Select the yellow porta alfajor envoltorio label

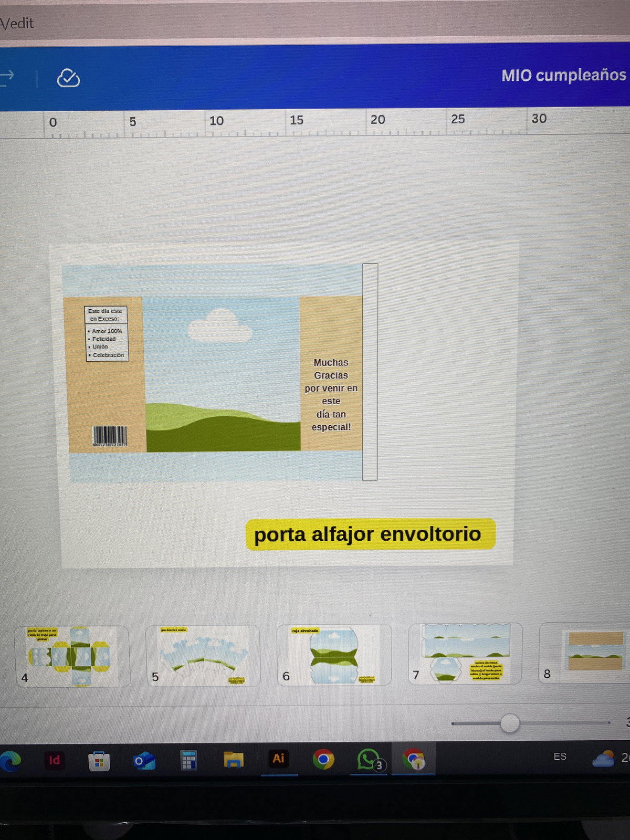(370, 534)
